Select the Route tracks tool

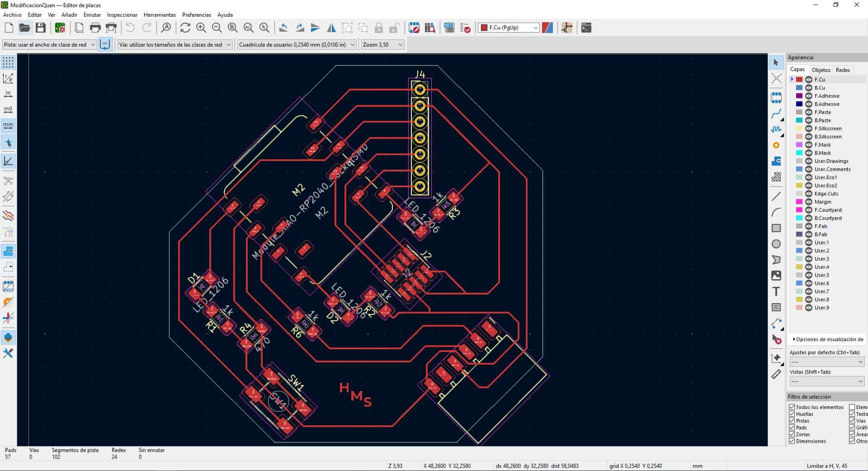pyautogui.click(x=776, y=114)
